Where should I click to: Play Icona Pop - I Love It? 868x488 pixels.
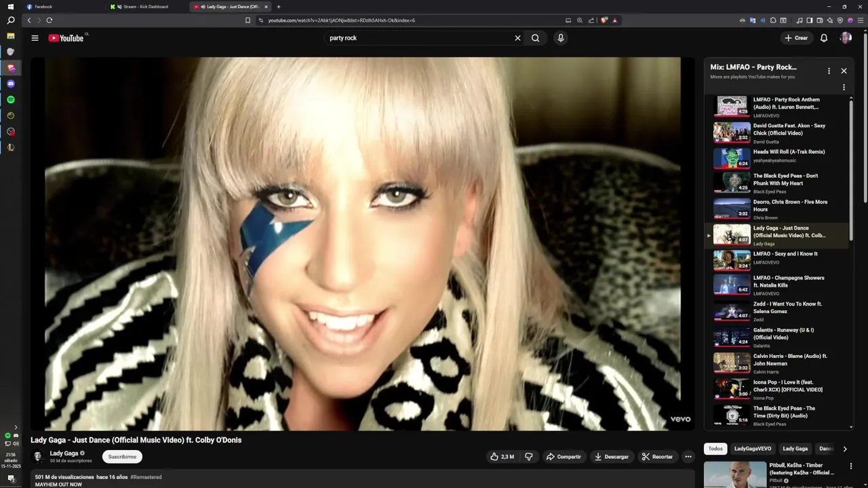(x=776, y=389)
